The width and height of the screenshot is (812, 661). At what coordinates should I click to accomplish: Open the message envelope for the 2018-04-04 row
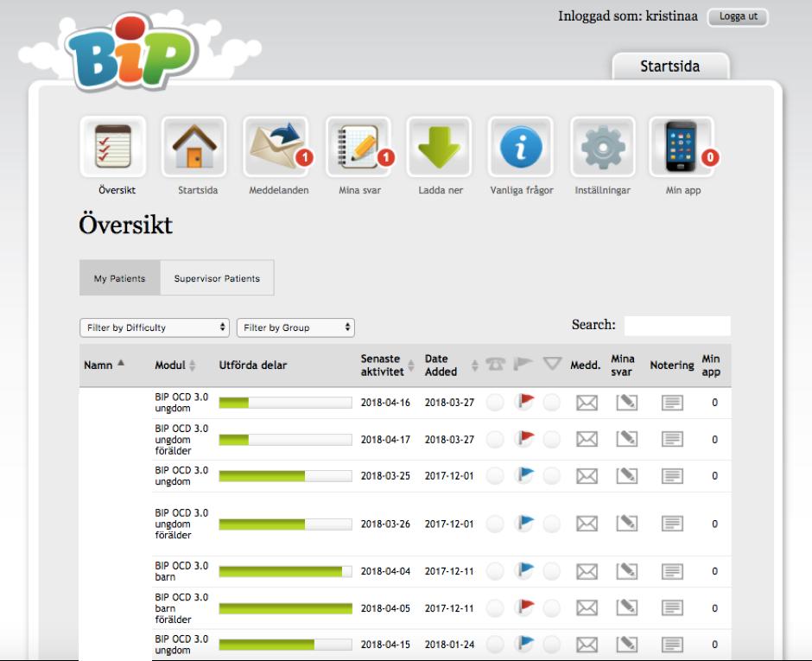pos(587,571)
